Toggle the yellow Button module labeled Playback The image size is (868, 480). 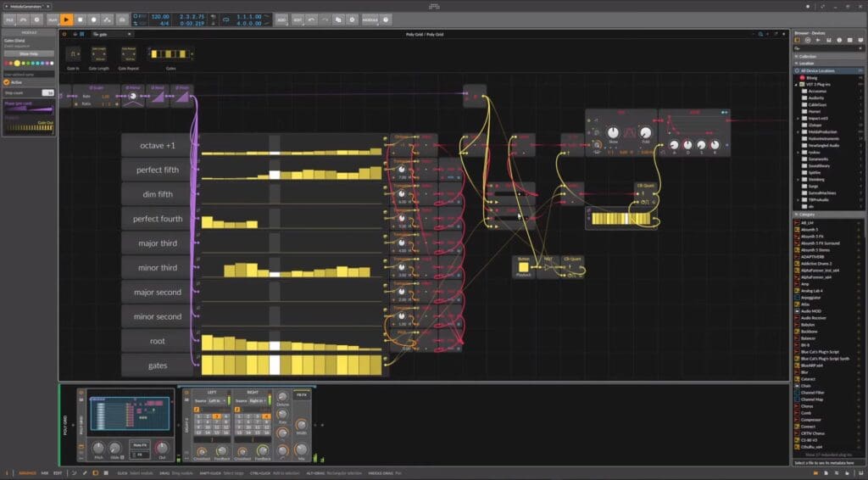click(x=523, y=268)
